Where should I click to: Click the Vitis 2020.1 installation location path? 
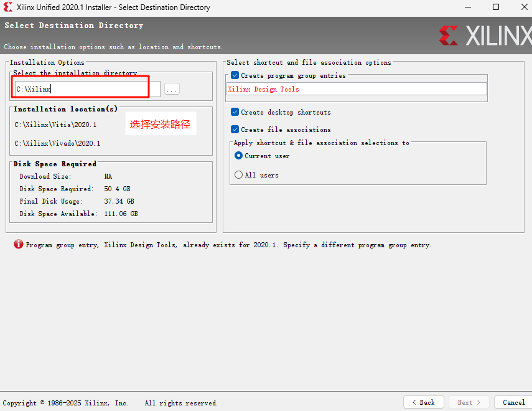[x=56, y=125]
